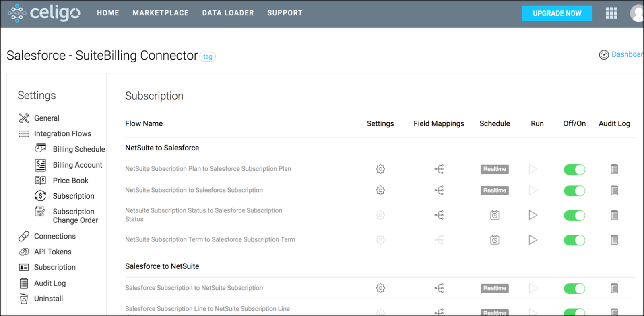Open Subscription license settings near Audit Log

click(x=55, y=267)
